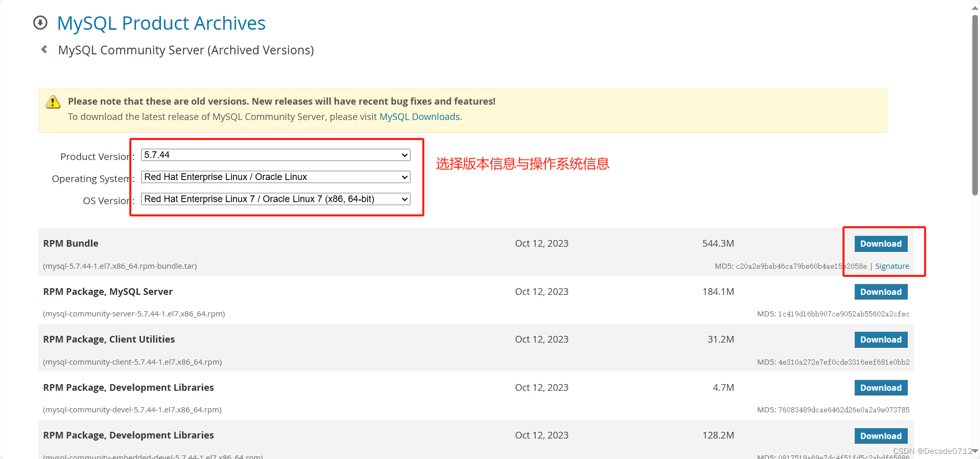The height and width of the screenshot is (459, 980).
Task: Download the RPM Bundle
Action: 881,244
